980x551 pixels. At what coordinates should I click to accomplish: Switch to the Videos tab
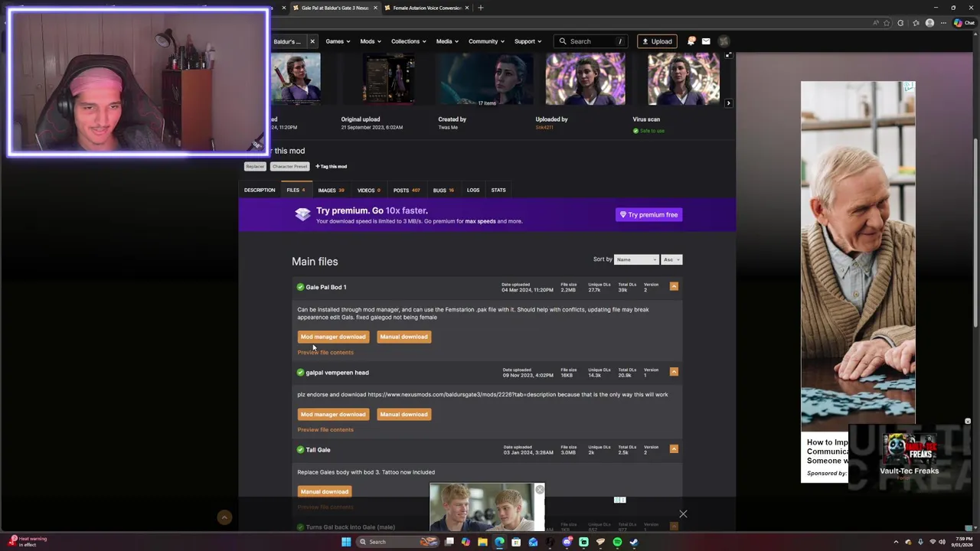[369, 190]
